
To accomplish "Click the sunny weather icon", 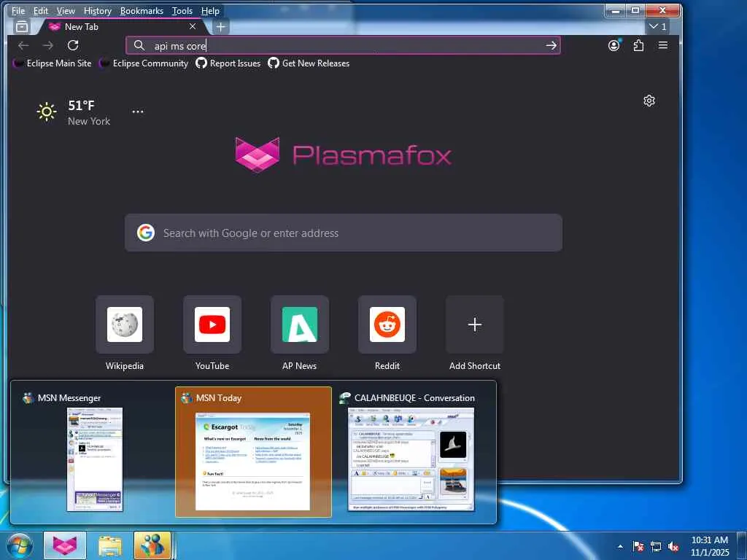I will 47,112.
